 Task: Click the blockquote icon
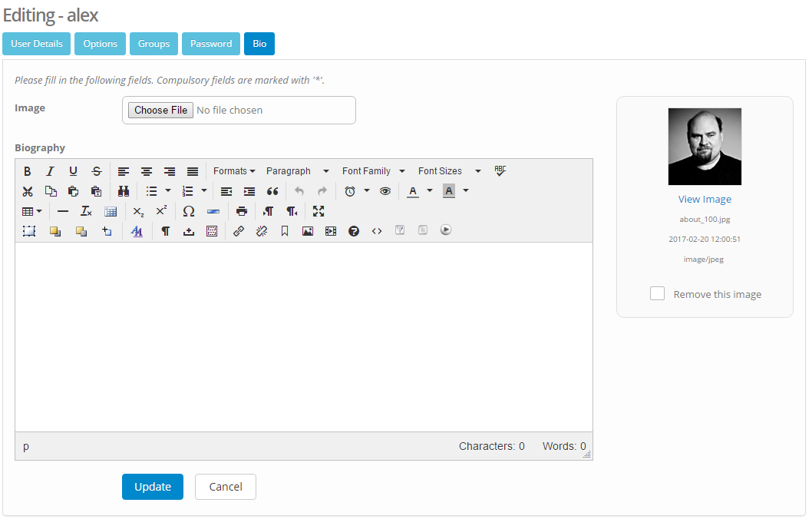[272, 191]
